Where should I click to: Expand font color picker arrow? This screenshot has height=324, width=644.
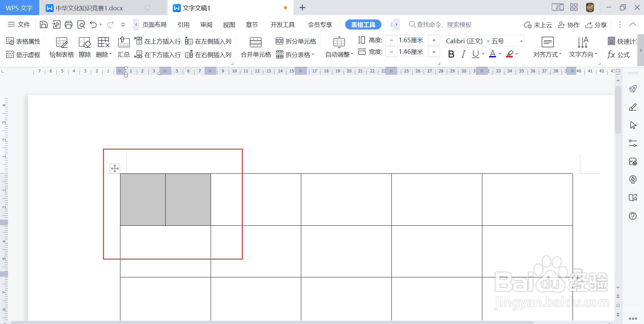point(500,54)
